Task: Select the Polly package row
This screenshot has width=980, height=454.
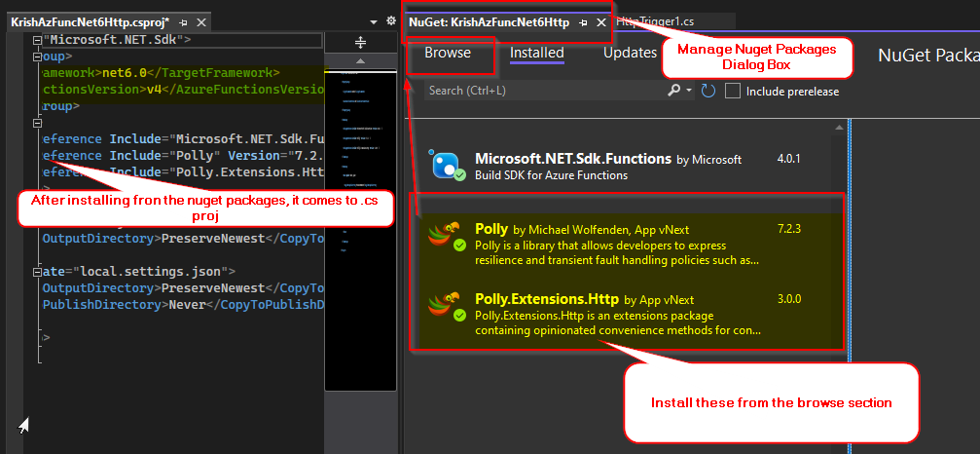Action: [x=627, y=245]
